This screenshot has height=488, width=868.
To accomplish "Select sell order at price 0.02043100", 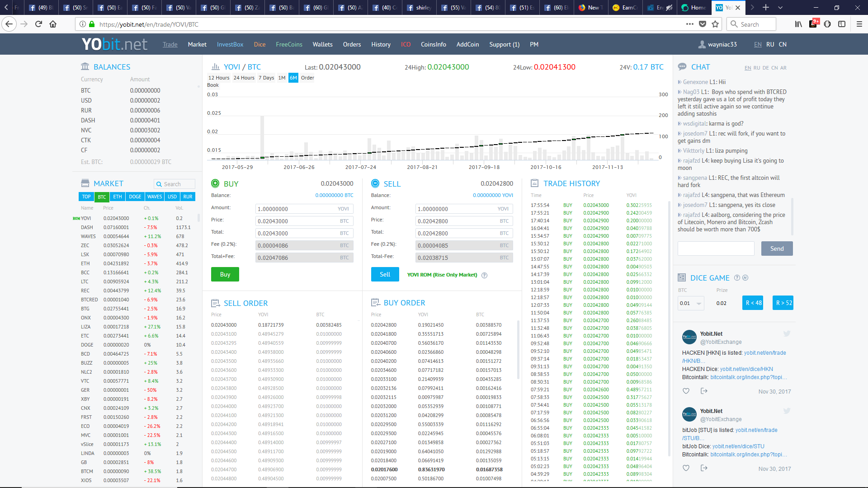I will [282, 334].
